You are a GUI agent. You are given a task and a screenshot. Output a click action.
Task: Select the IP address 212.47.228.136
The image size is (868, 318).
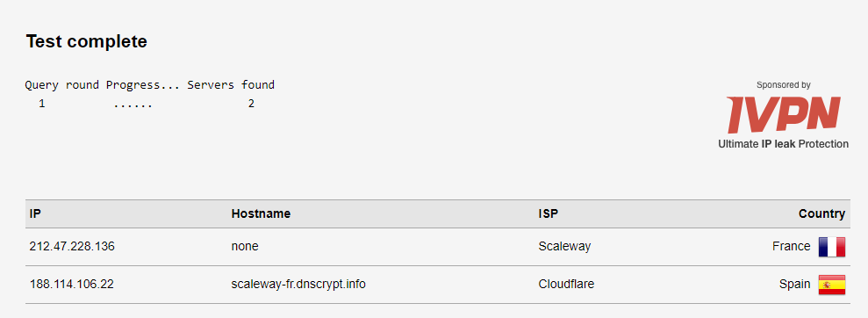coord(72,247)
